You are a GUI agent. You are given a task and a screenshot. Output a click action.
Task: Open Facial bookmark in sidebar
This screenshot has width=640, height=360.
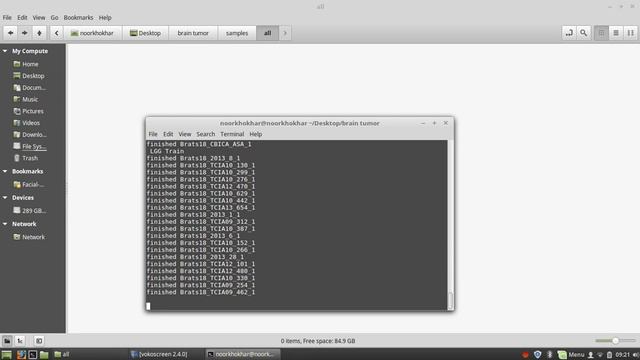[x=33, y=184]
